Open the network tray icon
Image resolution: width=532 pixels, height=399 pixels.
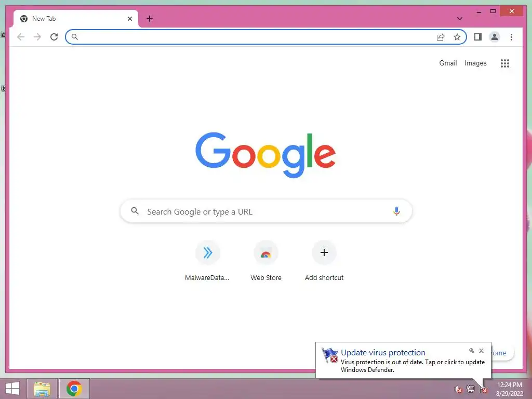pyautogui.click(x=471, y=389)
